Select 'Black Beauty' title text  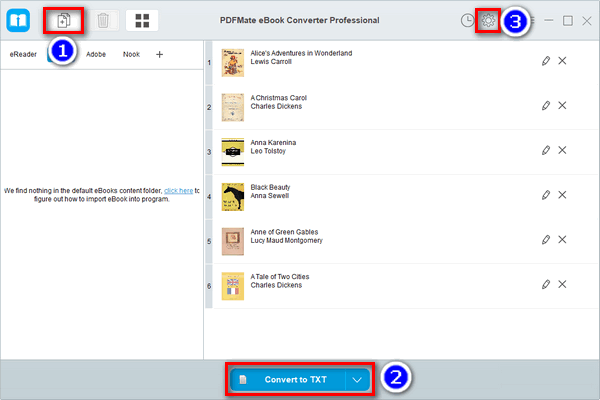point(270,187)
